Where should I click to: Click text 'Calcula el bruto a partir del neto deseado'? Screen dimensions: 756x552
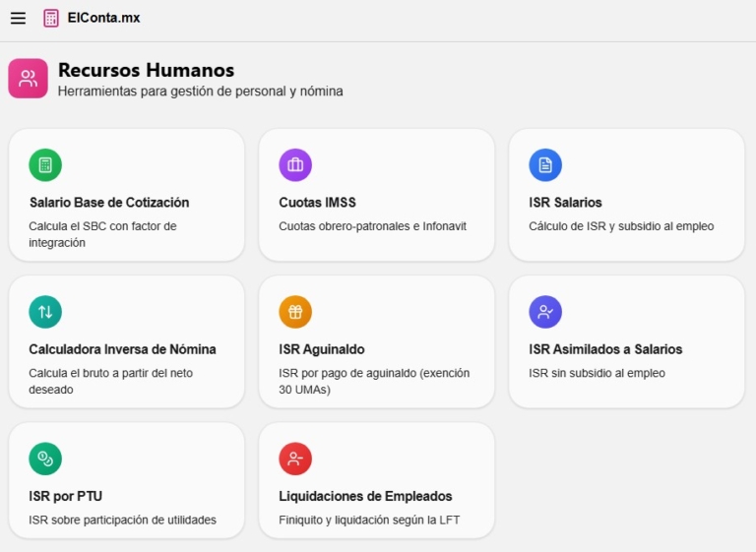point(111,382)
